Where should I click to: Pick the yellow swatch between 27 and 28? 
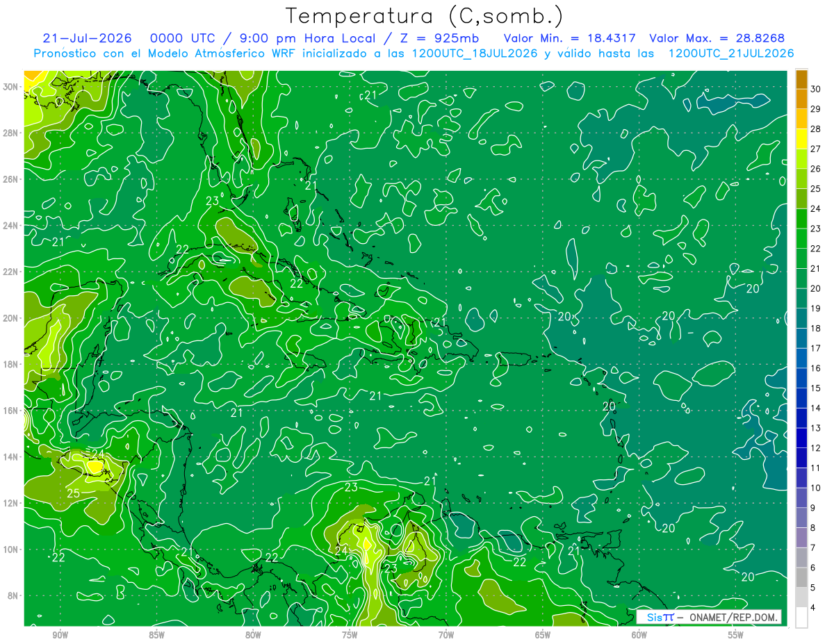801,138
